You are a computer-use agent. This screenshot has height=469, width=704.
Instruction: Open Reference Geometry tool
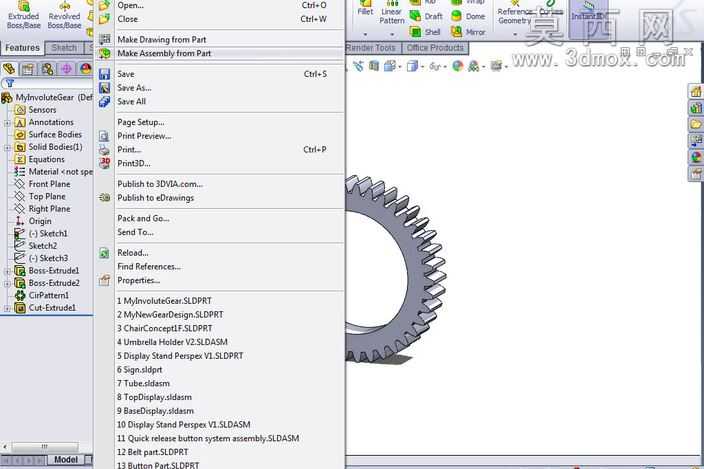515,13
